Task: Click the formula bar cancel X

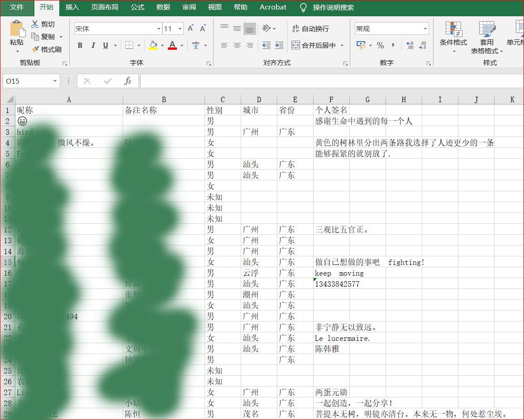Action: click(87, 81)
